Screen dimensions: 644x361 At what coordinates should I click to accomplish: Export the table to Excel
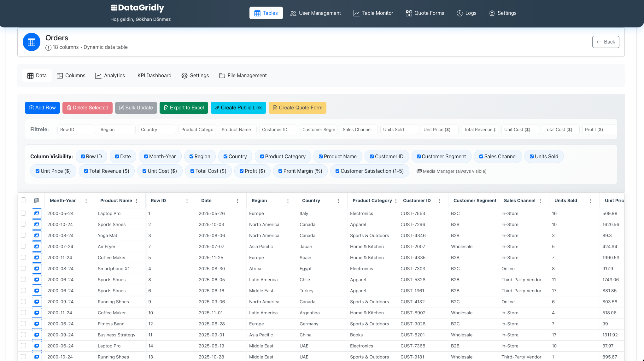(184, 108)
